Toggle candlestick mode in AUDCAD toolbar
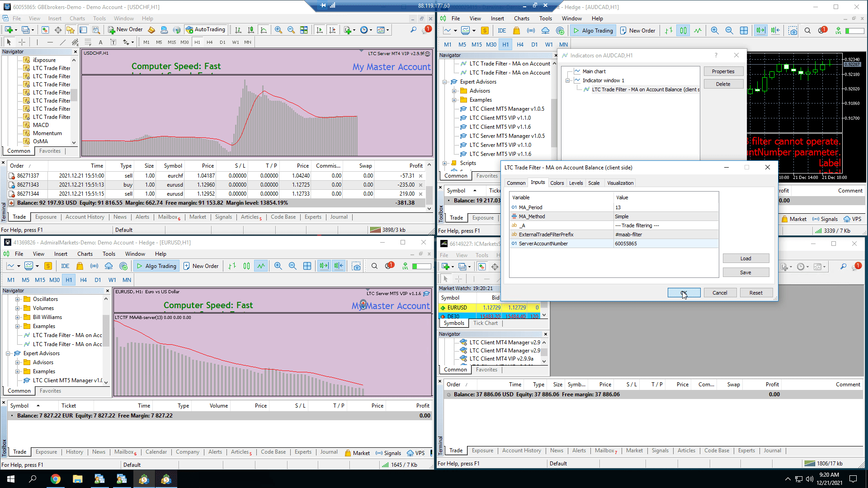Viewport: 868px width, 488px height. click(x=683, y=31)
